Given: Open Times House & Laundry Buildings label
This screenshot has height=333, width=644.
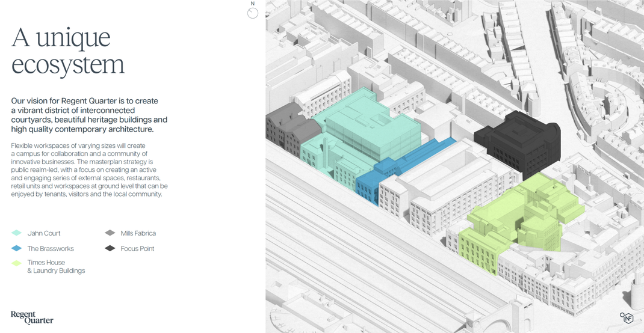Looking at the screenshot, I should [56, 267].
